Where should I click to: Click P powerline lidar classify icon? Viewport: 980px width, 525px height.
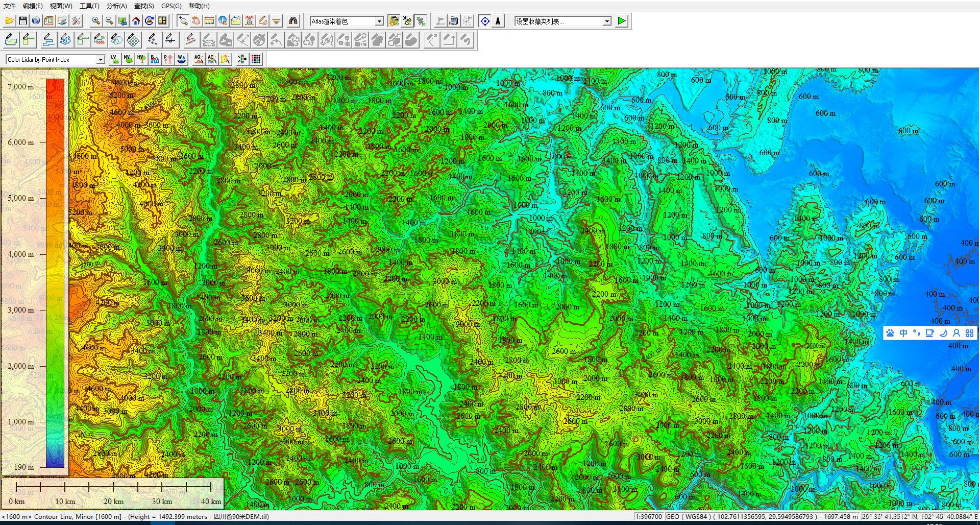pos(168,59)
